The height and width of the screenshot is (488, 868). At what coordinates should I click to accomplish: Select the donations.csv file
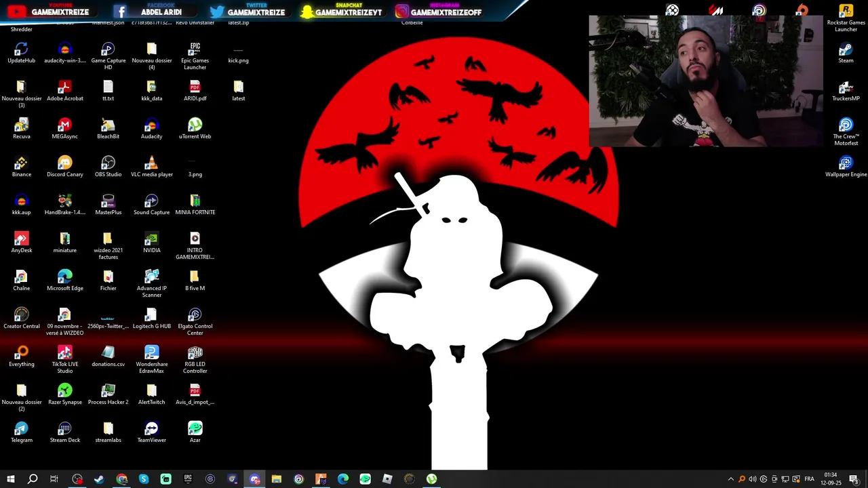point(108,357)
